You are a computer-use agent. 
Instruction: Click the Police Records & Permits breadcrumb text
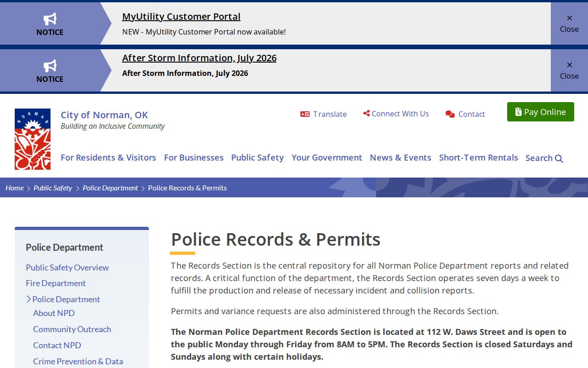coord(187,188)
